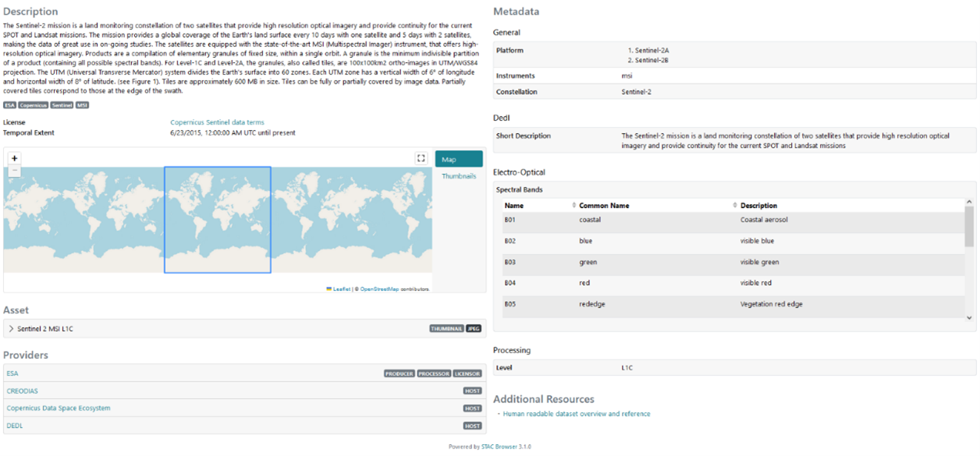Visit the CREODIAS provider page

point(23,391)
